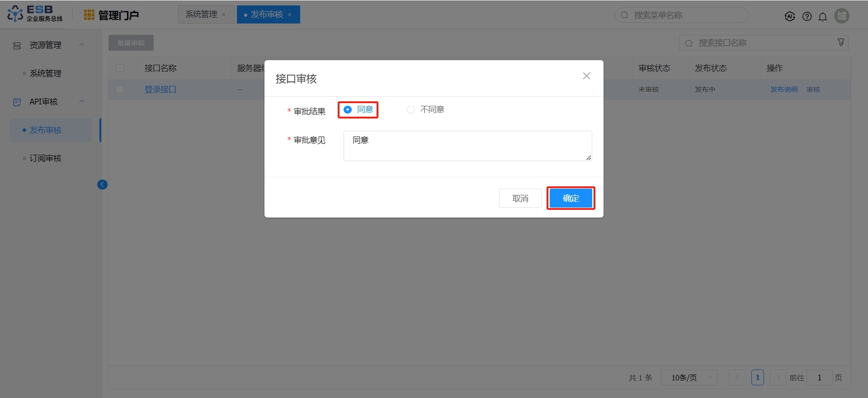This screenshot has height=398, width=868.
Task: Collapse the API审核 menu group
Action: (82, 101)
